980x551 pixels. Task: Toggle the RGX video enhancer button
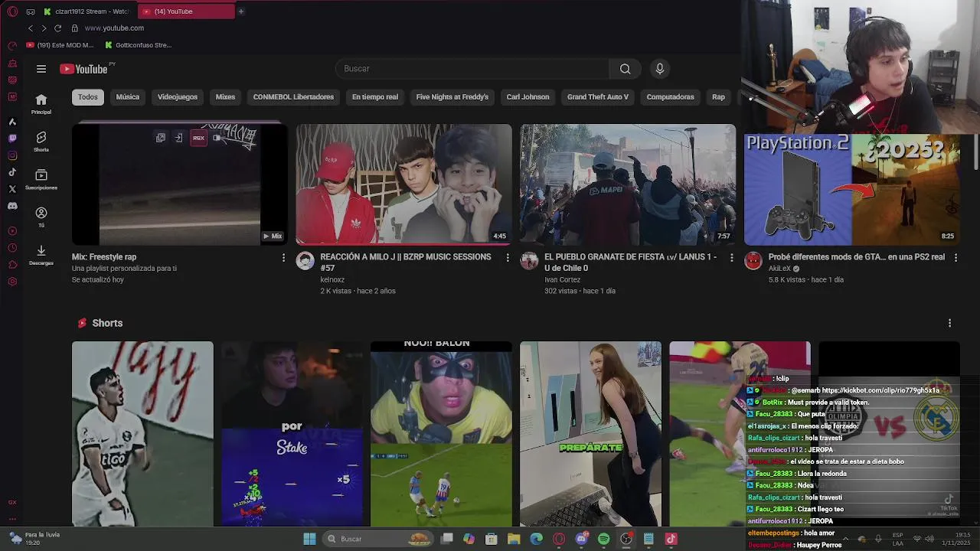[198, 138]
